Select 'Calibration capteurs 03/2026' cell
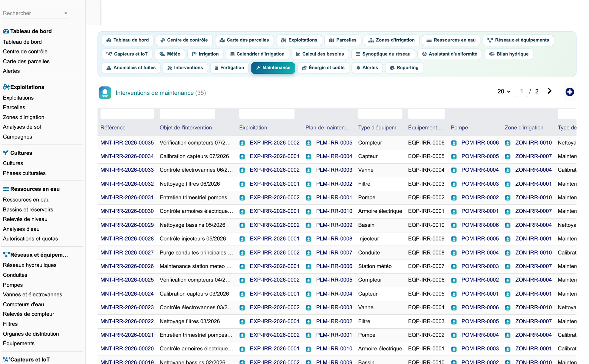This screenshot has height=364, width=589. click(x=194, y=294)
